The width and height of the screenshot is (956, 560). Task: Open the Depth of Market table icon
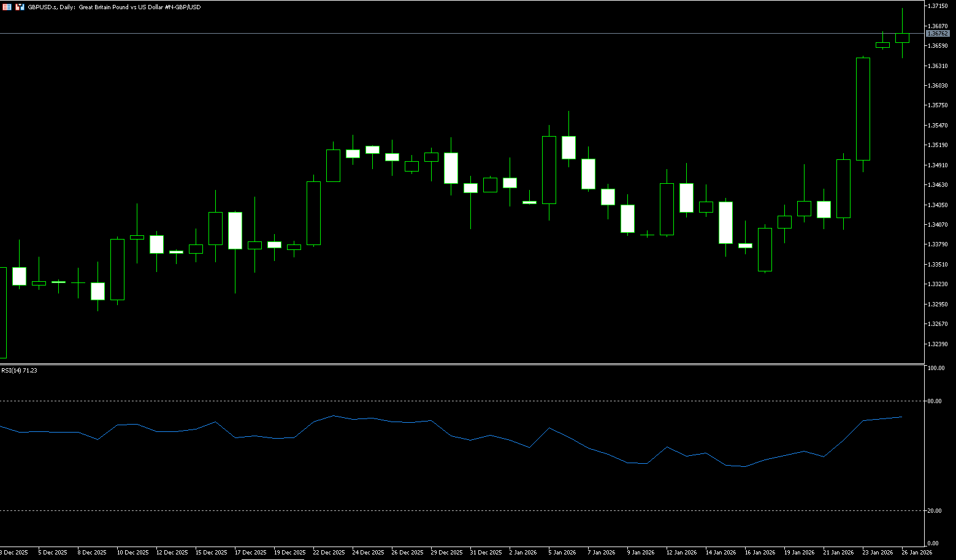7,7
